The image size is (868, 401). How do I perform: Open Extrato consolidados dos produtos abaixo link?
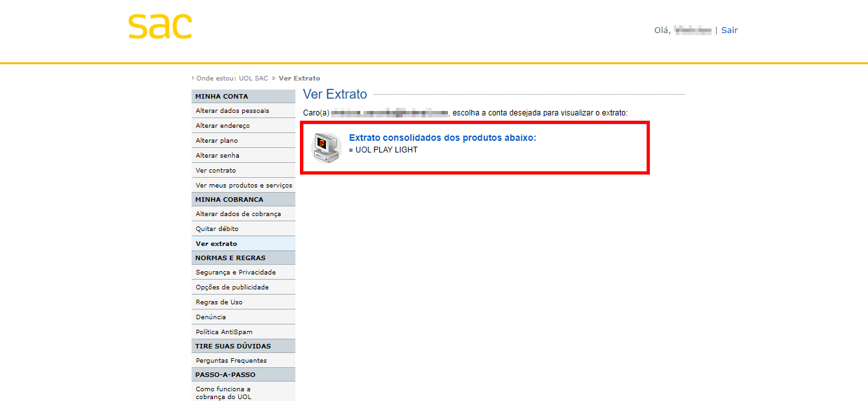tap(443, 138)
